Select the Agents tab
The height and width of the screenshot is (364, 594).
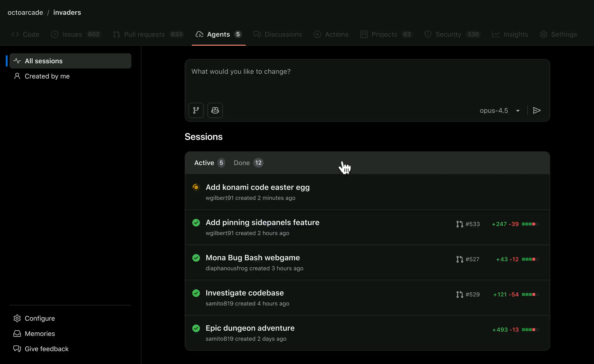[x=218, y=34]
